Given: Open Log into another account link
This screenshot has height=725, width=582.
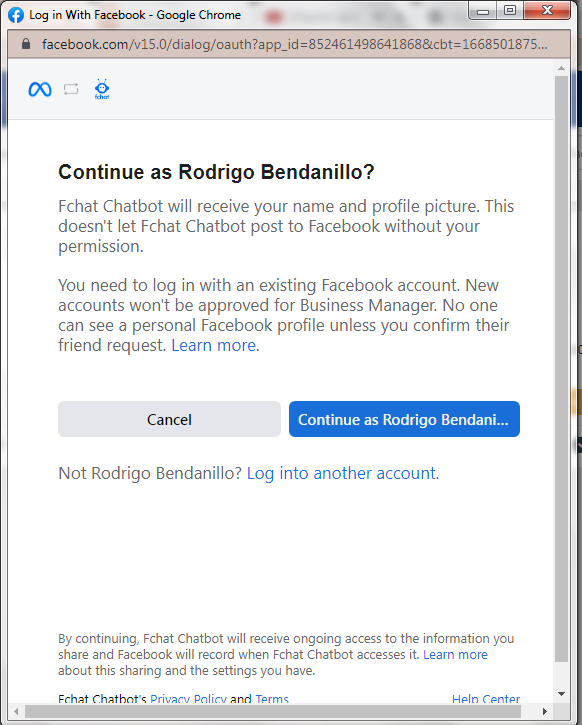Looking at the screenshot, I should pyautogui.click(x=343, y=473).
